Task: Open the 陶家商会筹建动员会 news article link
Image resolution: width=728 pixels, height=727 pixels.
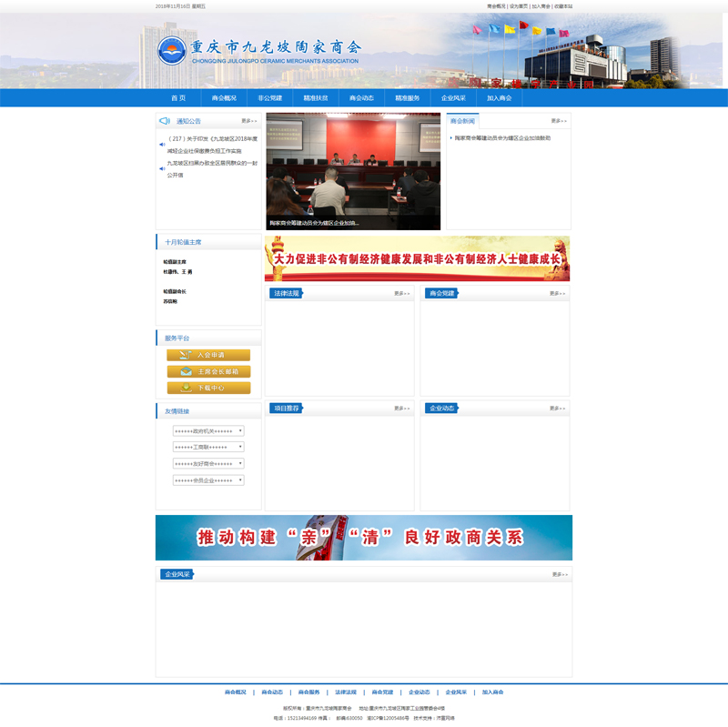Action: point(502,138)
